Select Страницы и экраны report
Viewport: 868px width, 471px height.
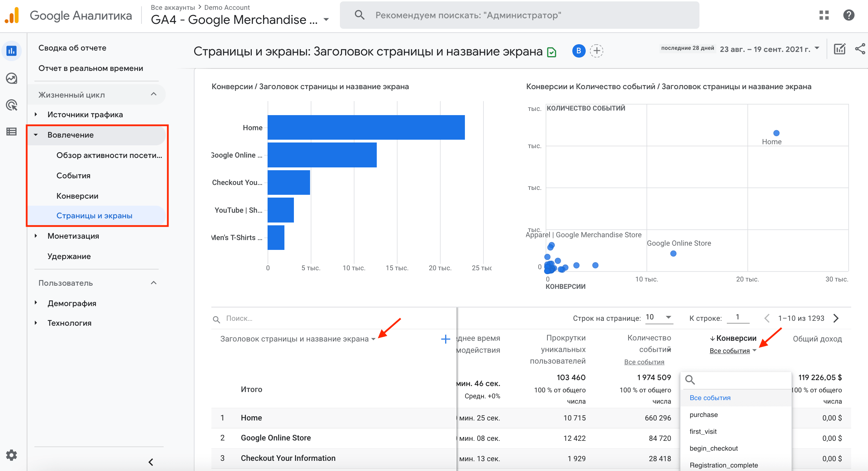pos(94,215)
